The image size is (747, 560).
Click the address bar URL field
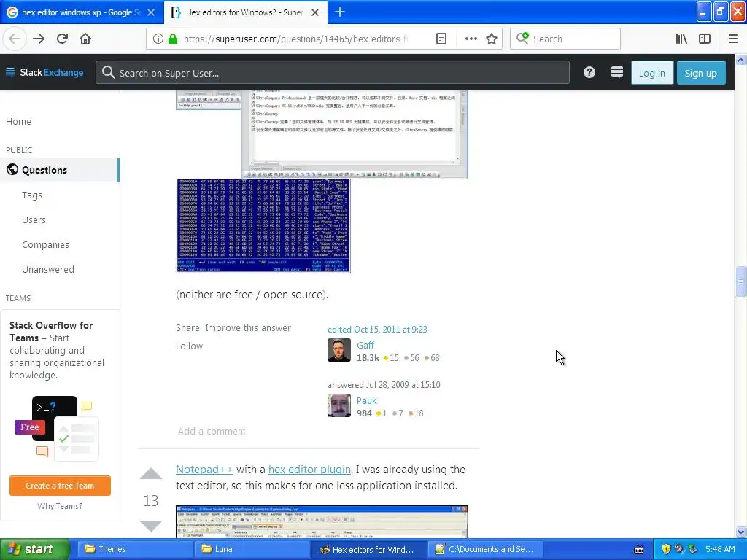(295, 39)
